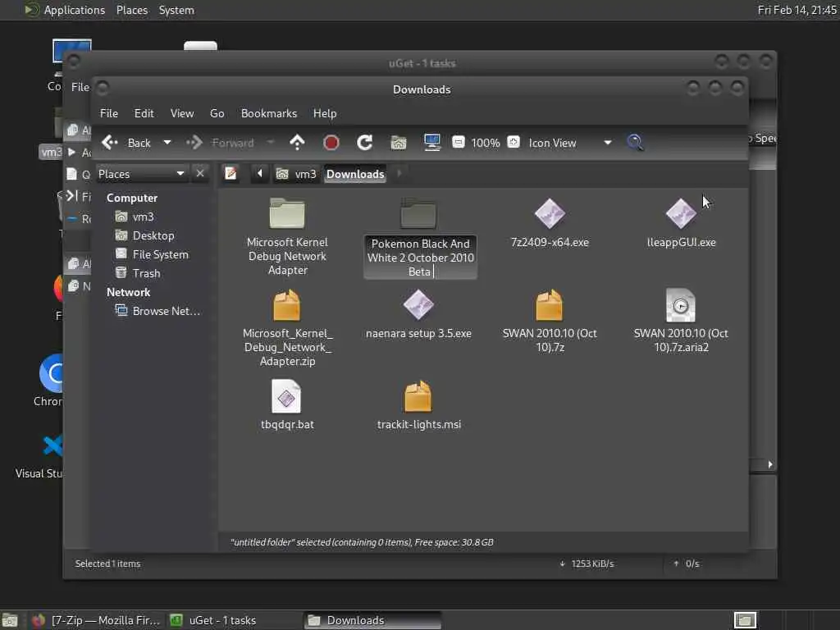Select Microsoft_Kernel_Debug_Network_Adapter.zip archive

287,305
